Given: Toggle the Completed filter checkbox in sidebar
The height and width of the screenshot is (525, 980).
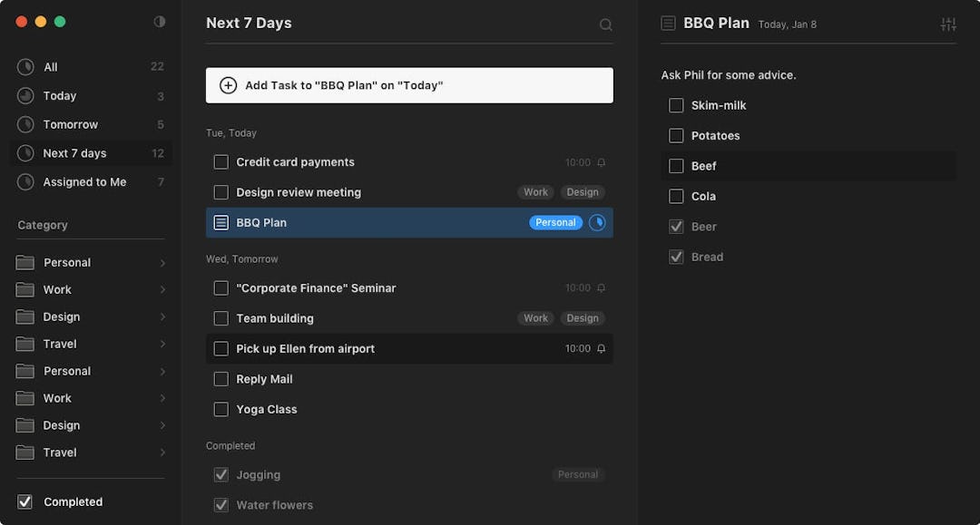Looking at the screenshot, I should point(25,502).
